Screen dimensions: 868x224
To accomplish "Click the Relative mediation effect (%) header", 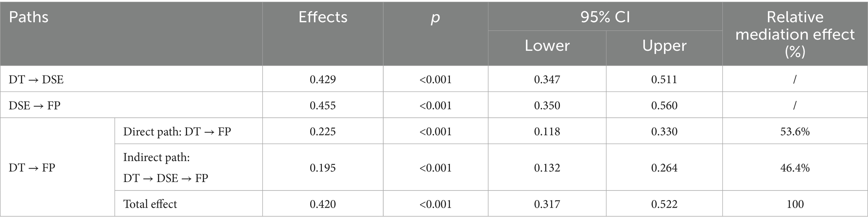I will pyautogui.click(x=795, y=34).
